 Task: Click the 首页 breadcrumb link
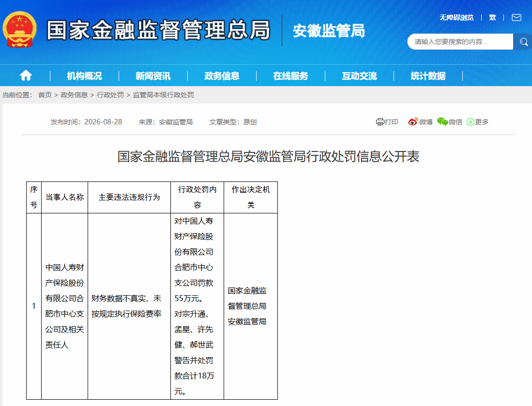[45, 95]
